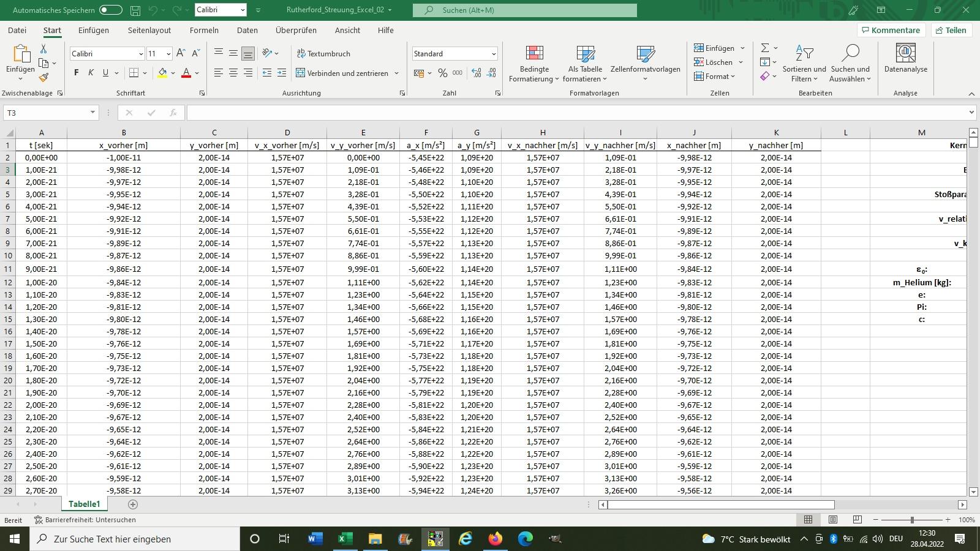Toggle italic formatting
The height and width of the screenshot is (551, 980).
[91, 73]
